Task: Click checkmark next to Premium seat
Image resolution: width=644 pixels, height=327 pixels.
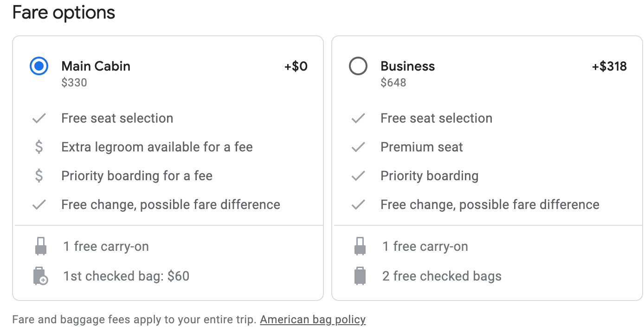Action: (358, 147)
